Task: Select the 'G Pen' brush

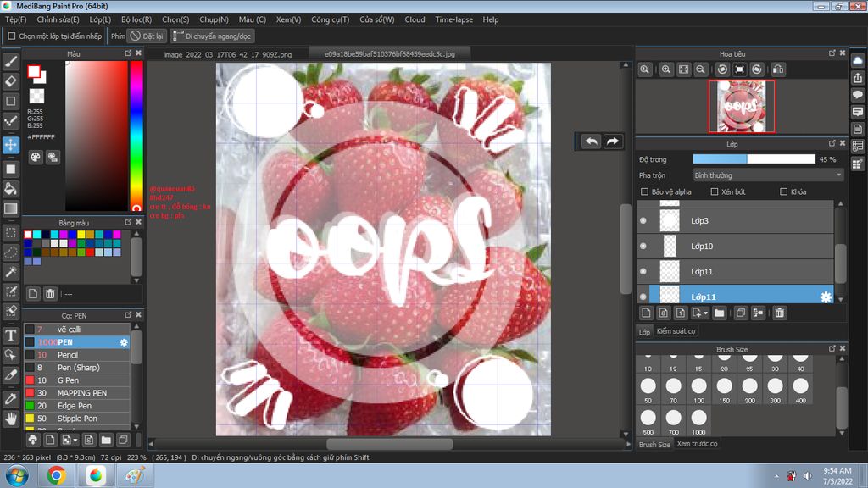Action: tap(77, 380)
